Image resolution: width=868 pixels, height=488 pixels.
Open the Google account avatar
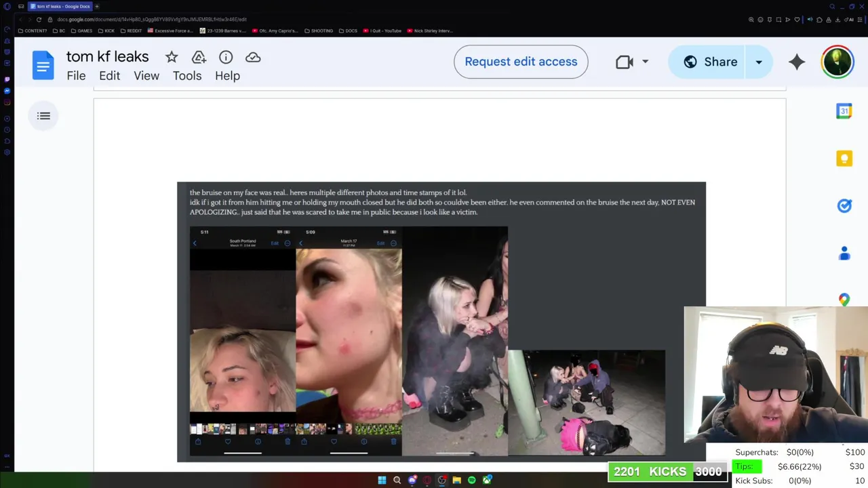click(837, 62)
